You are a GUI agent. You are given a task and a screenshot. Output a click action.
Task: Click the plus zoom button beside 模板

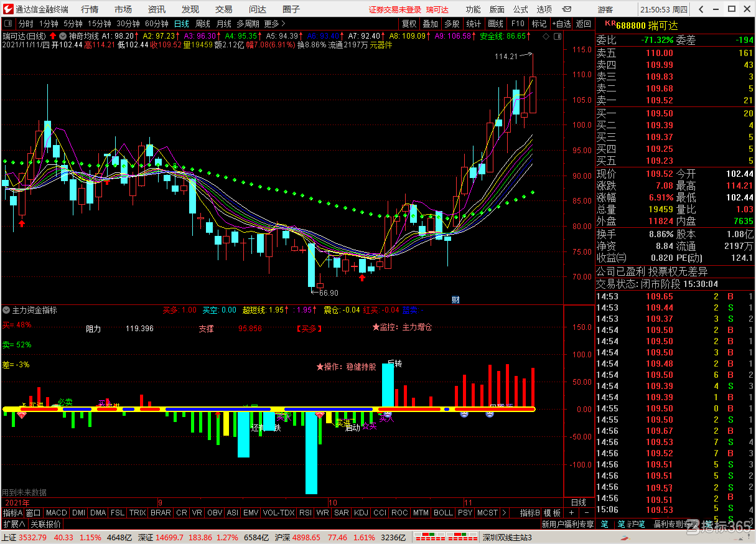point(572,513)
